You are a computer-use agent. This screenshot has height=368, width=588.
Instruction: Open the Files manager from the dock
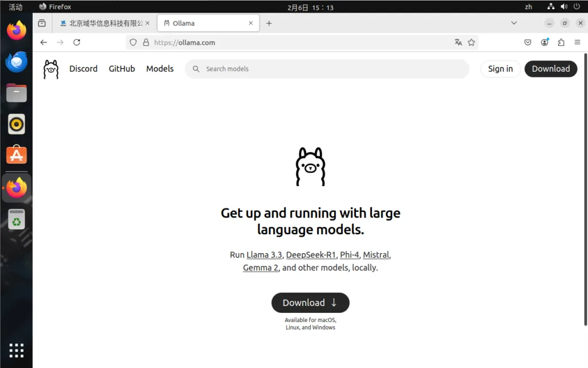pos(17,93)
